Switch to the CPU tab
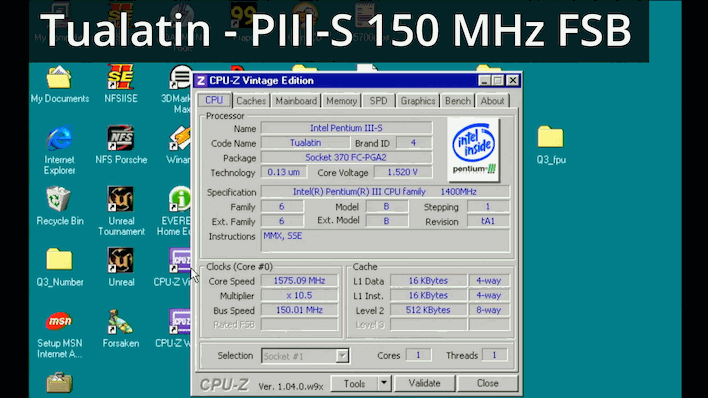Screen dimensions: 708x398 (214, 100)
